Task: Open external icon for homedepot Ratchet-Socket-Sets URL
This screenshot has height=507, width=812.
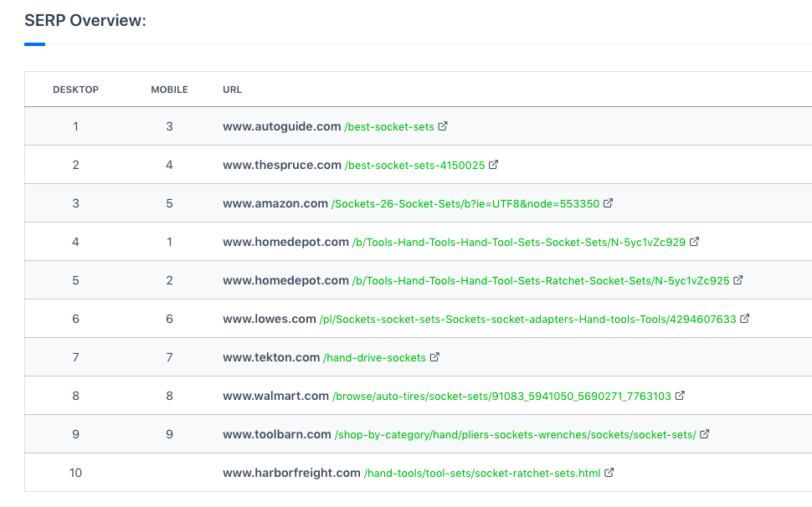Action: tap(738, 280)
